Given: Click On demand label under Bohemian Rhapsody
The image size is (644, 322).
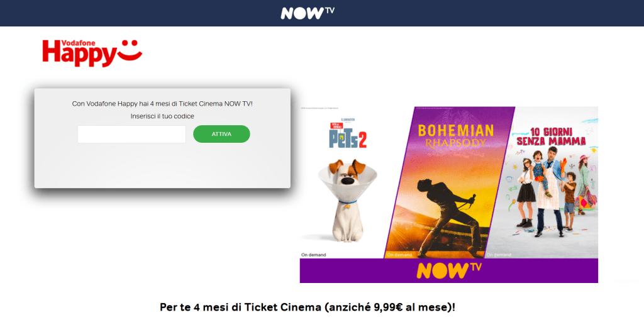Looking at the screenshot, I should pos(399,255).
